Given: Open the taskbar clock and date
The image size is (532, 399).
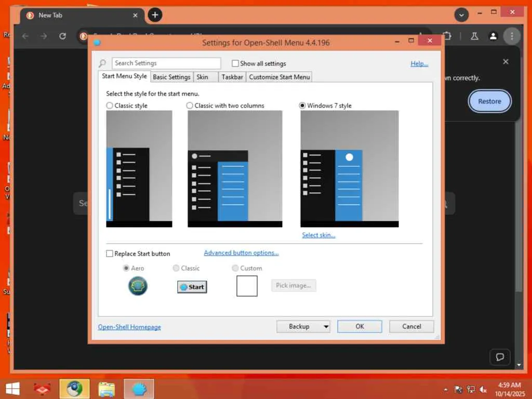Looking at the screenshot, I should point(510,389).
